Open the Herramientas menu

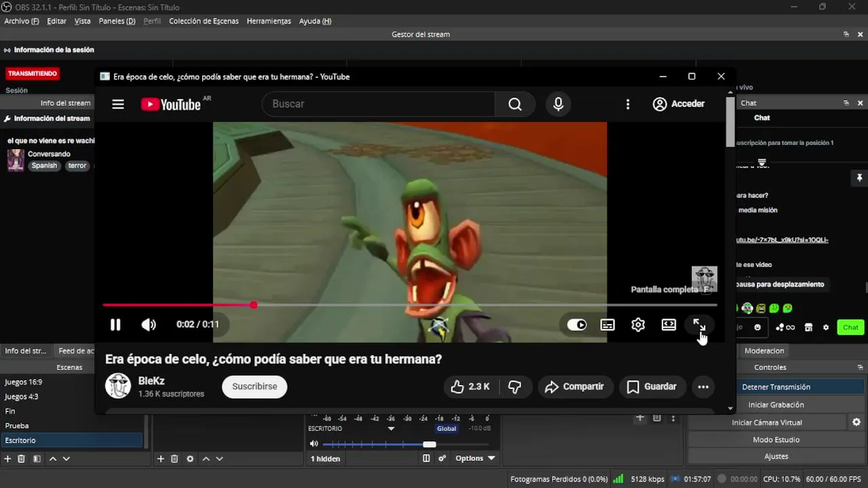(269, 21)
